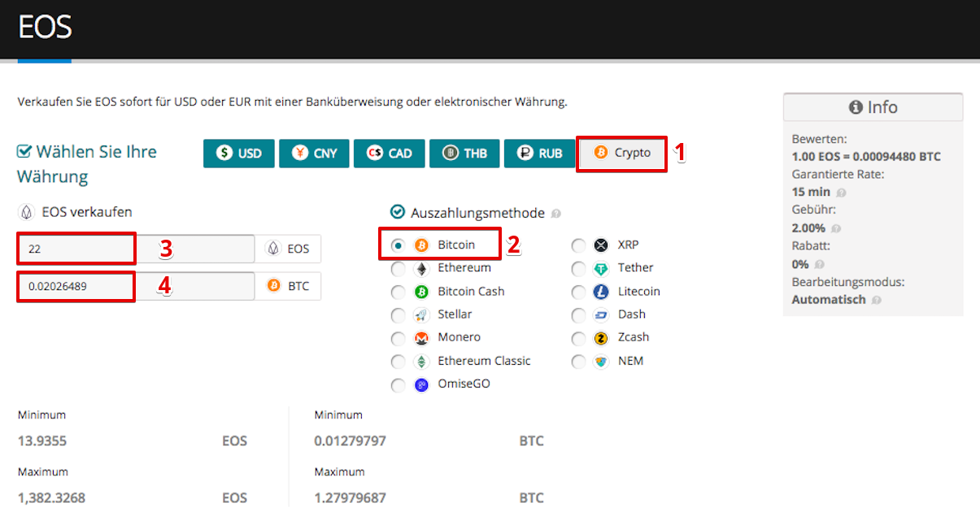
Task: Click the XRP logo icon
Action: [601, 245]
